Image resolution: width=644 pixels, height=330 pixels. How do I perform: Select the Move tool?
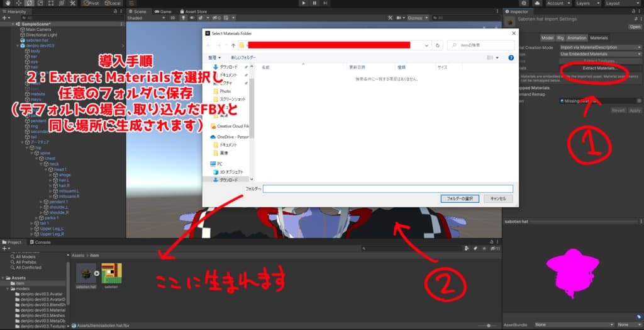tap(18, 3)
